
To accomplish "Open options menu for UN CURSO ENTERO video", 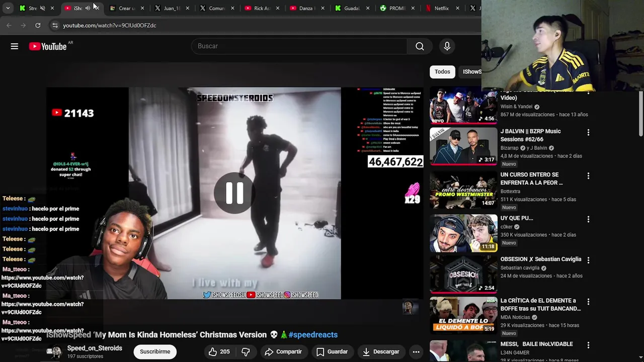I will (588, 175).
